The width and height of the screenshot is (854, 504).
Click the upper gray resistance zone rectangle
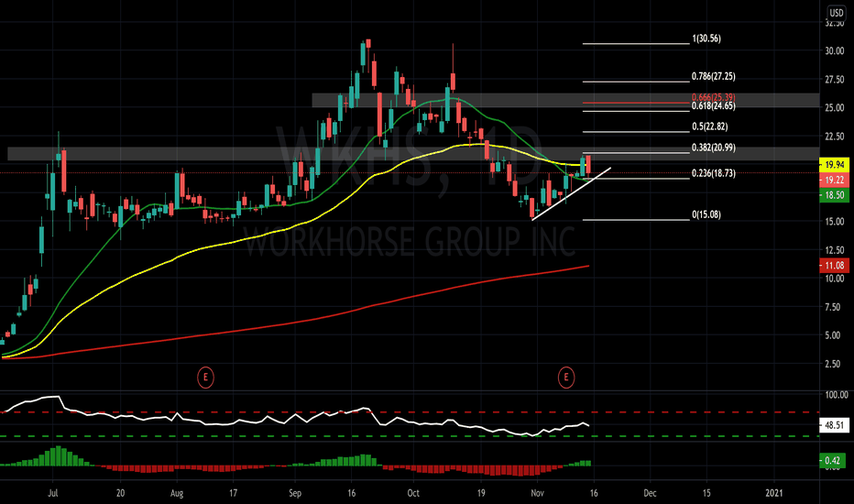click(x=565, y=100)
